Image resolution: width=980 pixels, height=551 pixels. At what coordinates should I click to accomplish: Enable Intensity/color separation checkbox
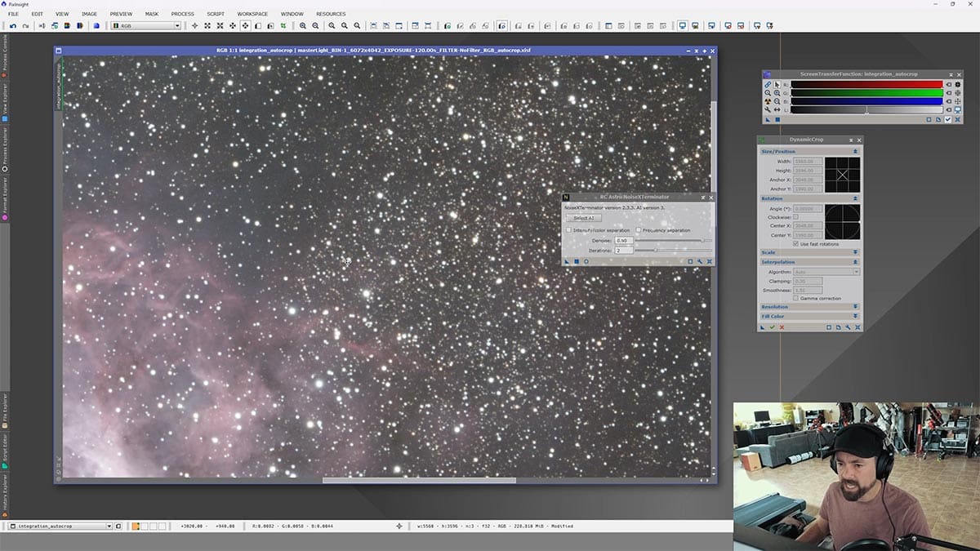click(569, 230)
